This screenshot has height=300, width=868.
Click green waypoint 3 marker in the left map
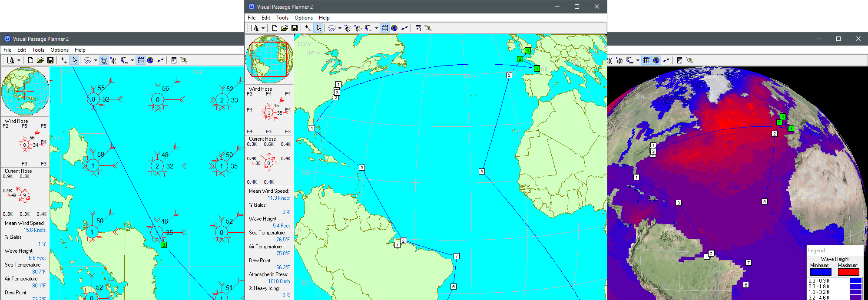(x=163, y=245)
